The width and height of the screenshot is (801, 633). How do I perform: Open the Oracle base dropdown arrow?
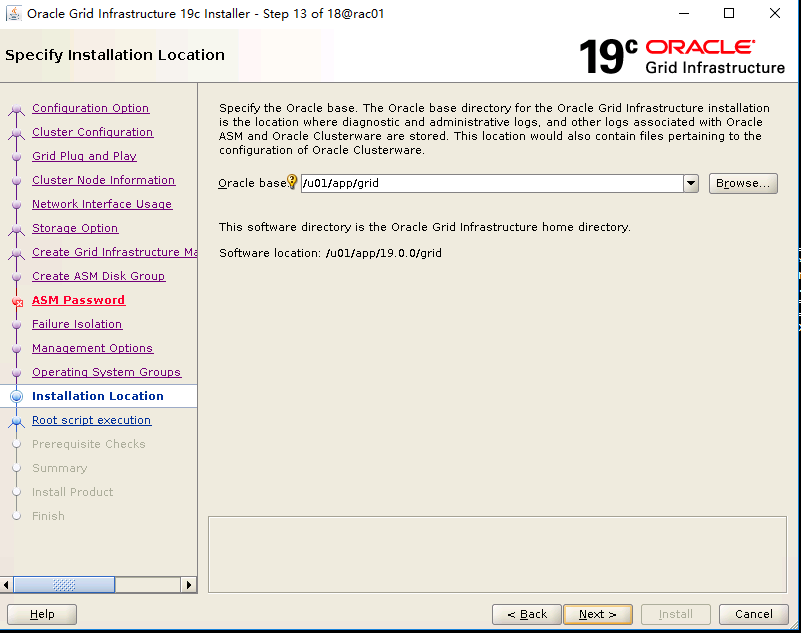pos(691,183)
